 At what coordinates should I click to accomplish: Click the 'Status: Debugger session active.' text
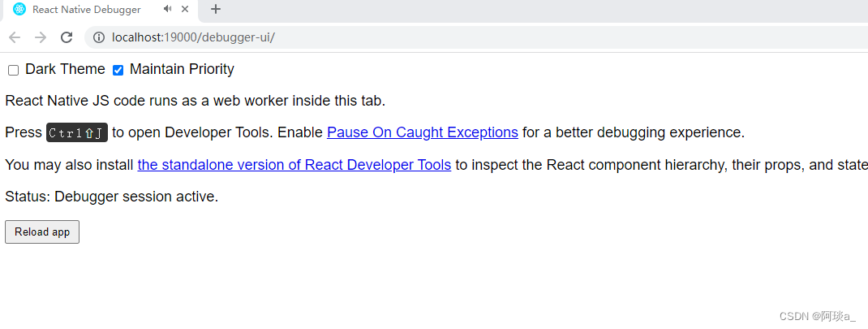[x=112, y=197]
